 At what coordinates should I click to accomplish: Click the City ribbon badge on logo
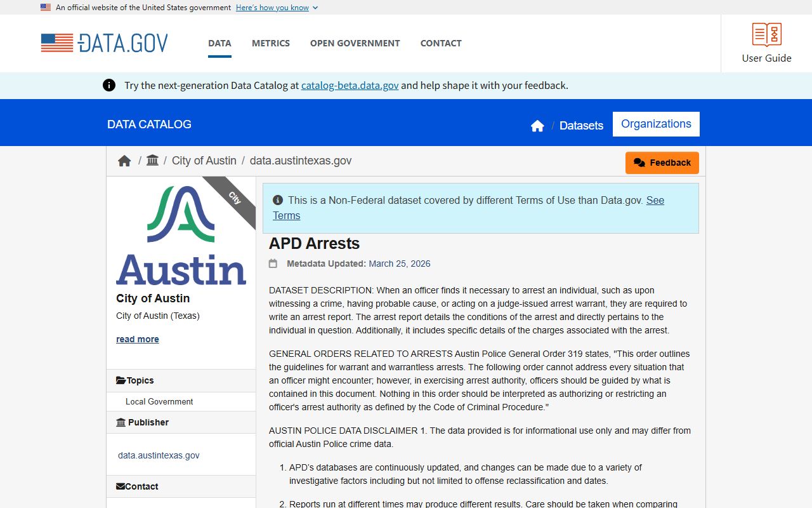[233, 198]
